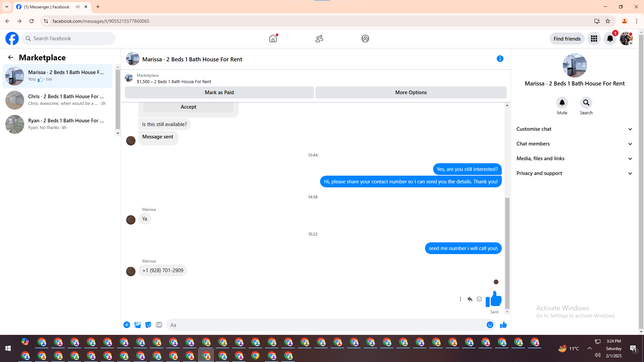
Task: Open emoji picker in message box
Action: click(x=490, y=325)
